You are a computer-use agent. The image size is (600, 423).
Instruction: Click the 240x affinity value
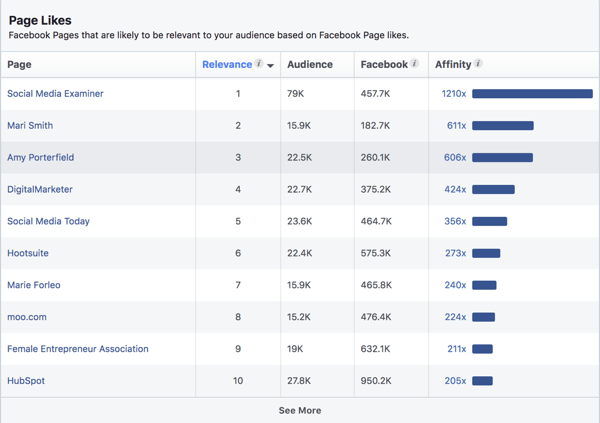tap(455, 285)
